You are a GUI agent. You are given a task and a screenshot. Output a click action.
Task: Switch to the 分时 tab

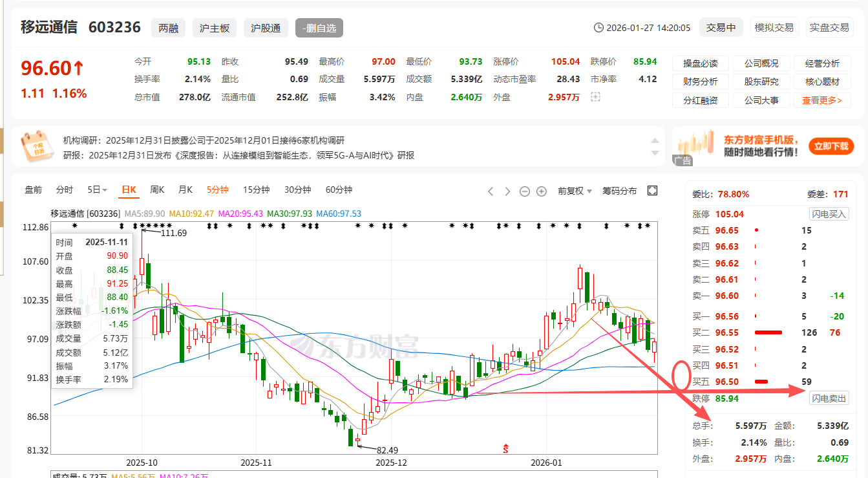tap(65, 190)
